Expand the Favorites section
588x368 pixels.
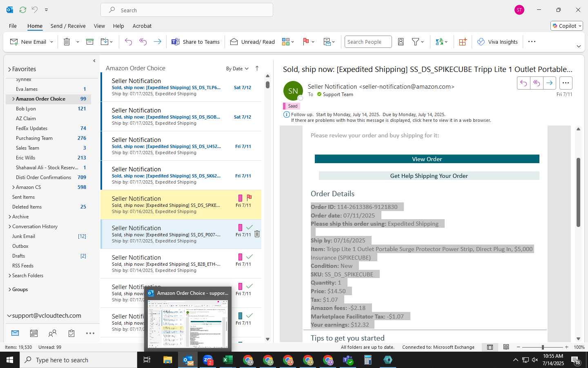pyautogui.click(x=9, y=69)
